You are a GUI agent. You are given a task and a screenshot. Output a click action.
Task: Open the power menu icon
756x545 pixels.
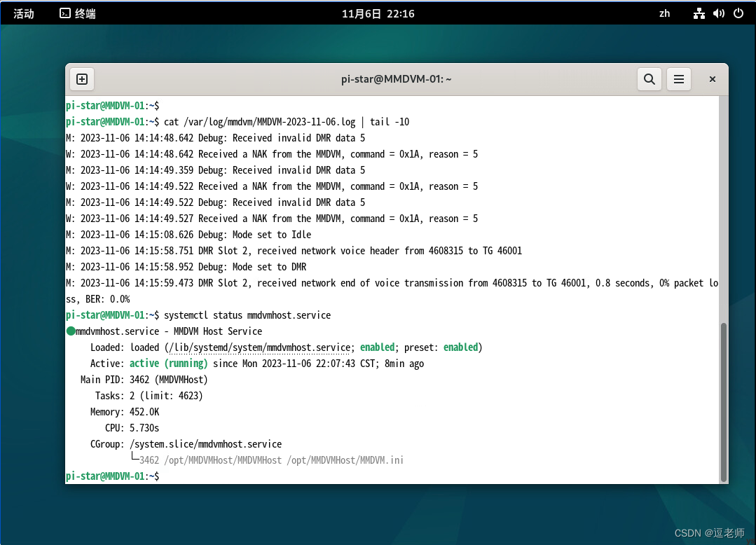pyautogui.click(x=738, y=13)
